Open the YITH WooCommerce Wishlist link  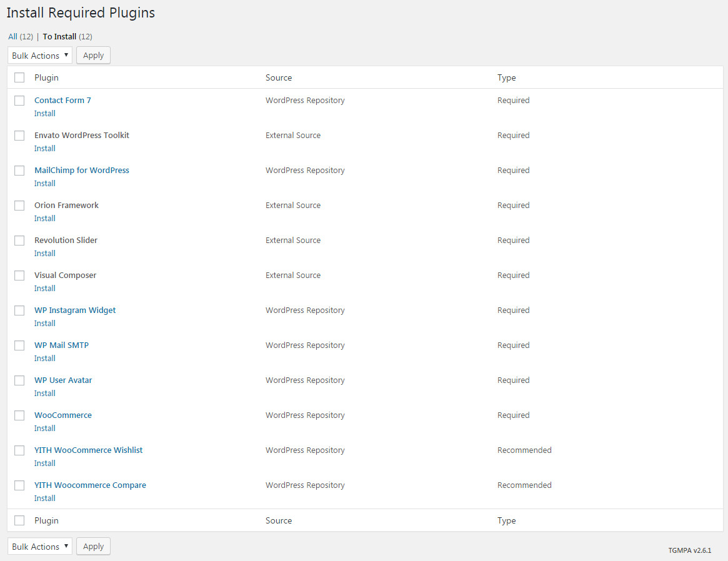pyautogui.click(x=88, y=450)
